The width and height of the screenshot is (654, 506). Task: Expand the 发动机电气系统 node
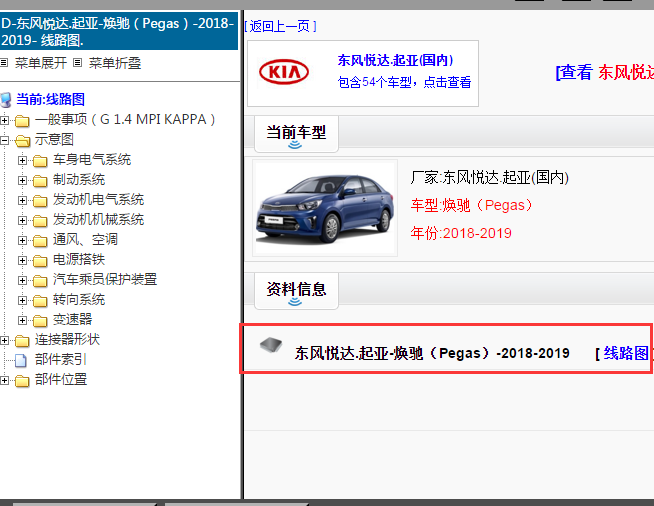pos(23,201)
